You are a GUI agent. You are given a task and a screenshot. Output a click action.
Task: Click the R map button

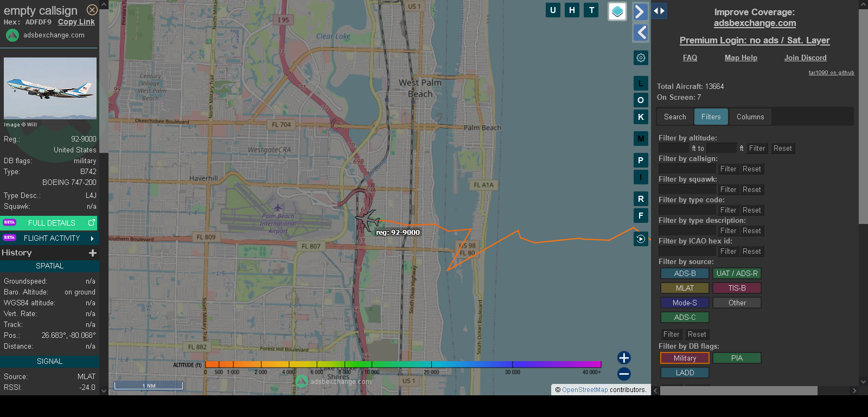pyautogui.click(x=641, y=199)
